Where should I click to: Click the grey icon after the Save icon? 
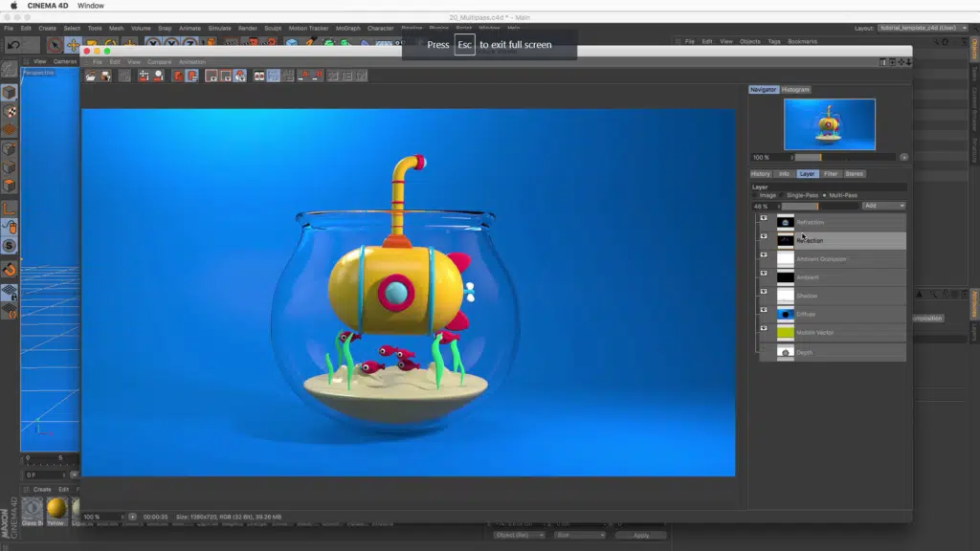(125, 76)
